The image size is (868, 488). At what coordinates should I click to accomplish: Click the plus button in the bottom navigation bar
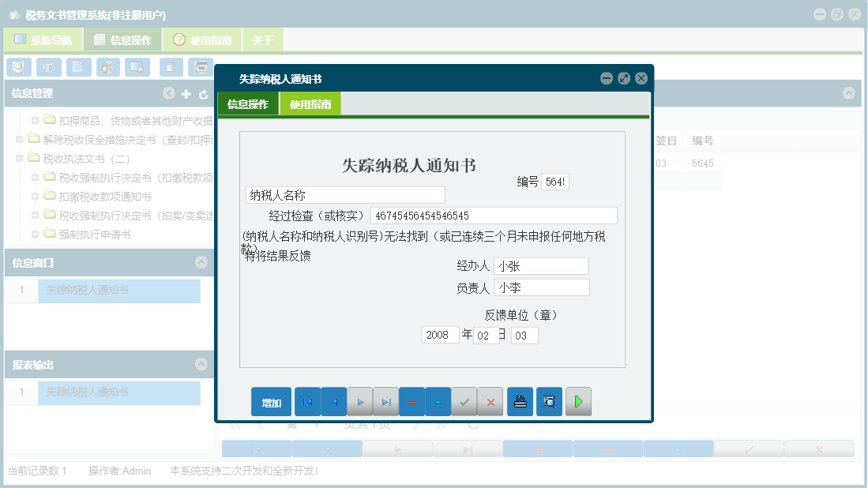pyautogui.click(x=538, y=449)
